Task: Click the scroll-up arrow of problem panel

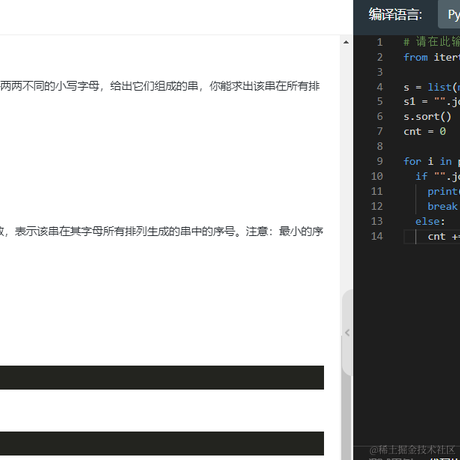Action: click(346, 42)
